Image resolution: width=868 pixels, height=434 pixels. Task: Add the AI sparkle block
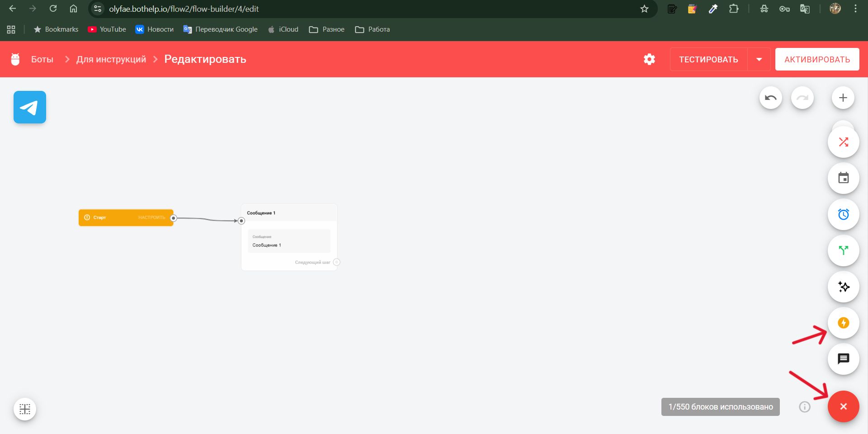point(844,287)
